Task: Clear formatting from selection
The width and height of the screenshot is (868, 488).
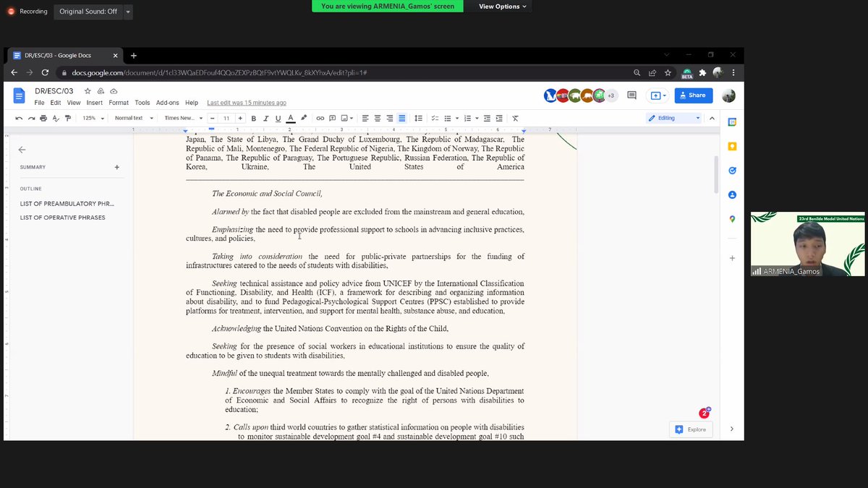Action: point(516,118)
